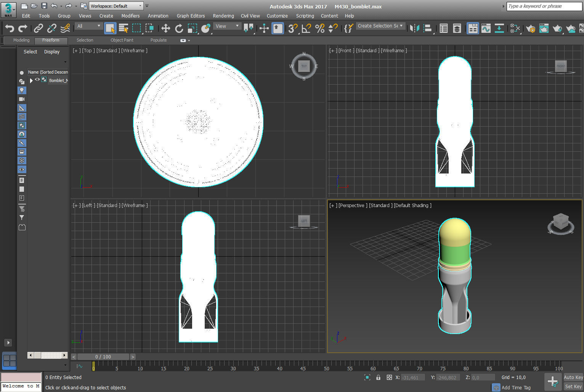Click the Align tool icon
The width and height of the screenshot is (584, 392).
[428, 28]
